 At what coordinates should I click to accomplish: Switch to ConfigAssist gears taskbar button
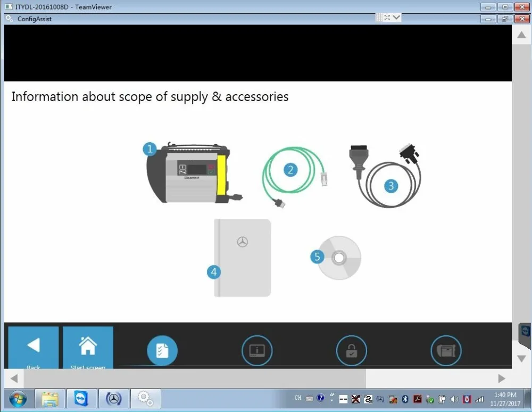coord(146,399)
